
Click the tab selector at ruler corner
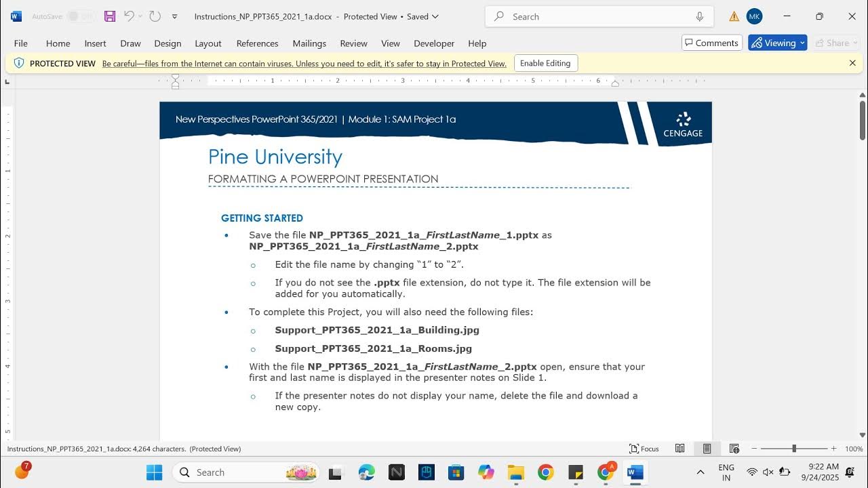(x=7, y=81)
